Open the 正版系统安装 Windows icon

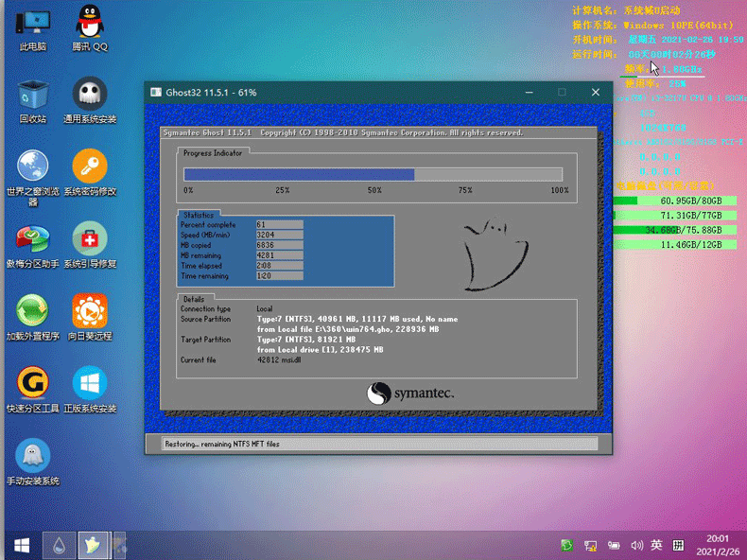[90, 383]
